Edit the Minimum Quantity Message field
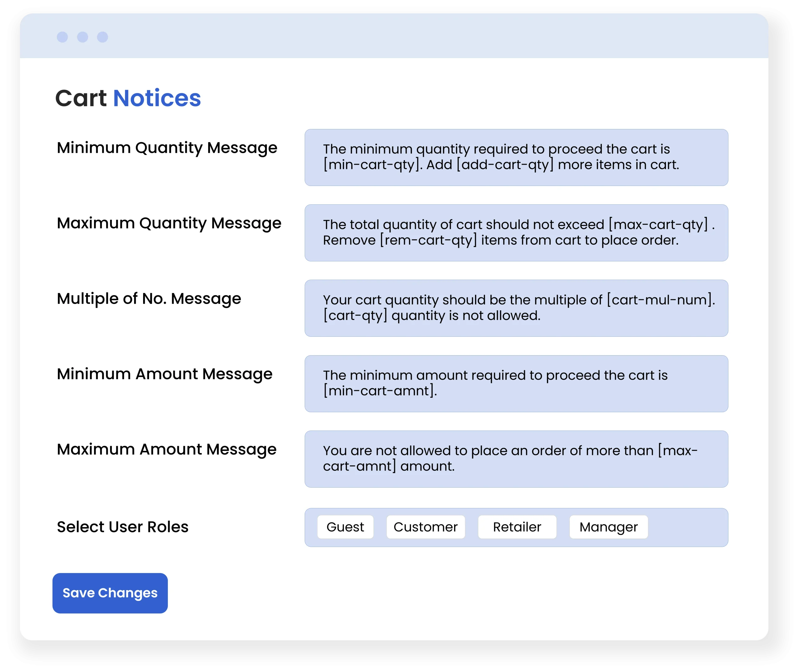Screen dimensions: 800x672 (x=516, y=157)
